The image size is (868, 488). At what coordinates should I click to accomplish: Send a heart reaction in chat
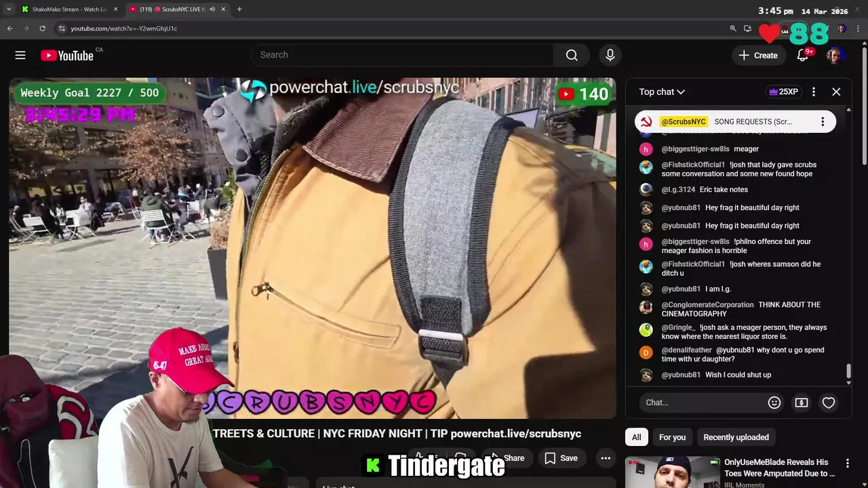(x=829, y=403)
